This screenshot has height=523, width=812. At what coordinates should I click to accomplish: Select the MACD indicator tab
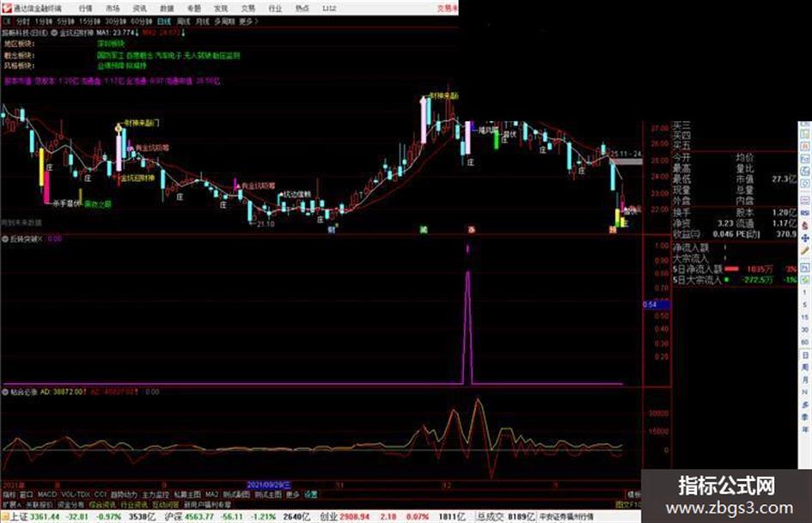pyautogui.click(x=46, y=495)
